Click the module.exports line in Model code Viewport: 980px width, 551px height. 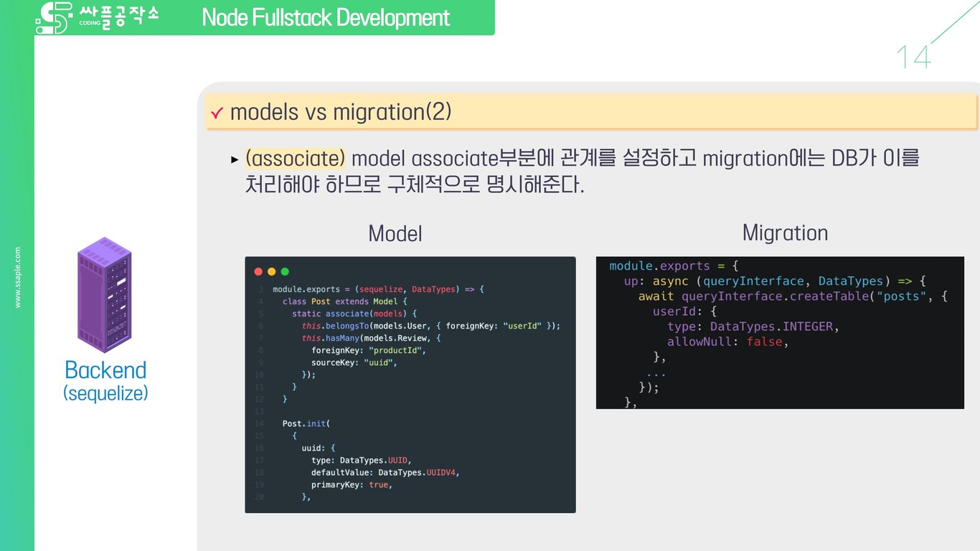pos(379,289)
